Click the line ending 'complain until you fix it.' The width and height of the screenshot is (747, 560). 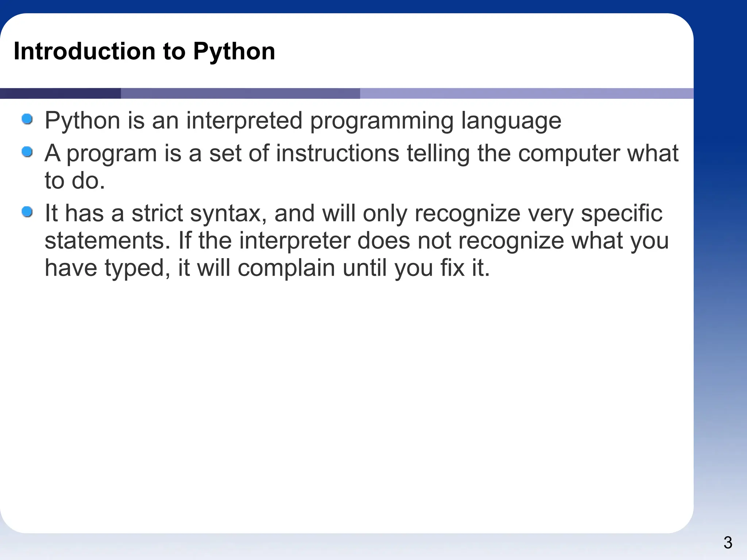coord(267,268)
